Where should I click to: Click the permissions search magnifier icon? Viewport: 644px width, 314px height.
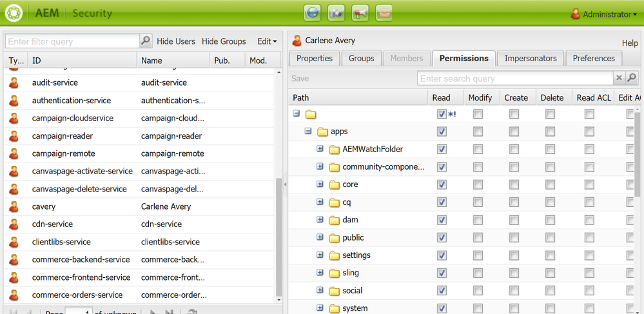[632, 78]
